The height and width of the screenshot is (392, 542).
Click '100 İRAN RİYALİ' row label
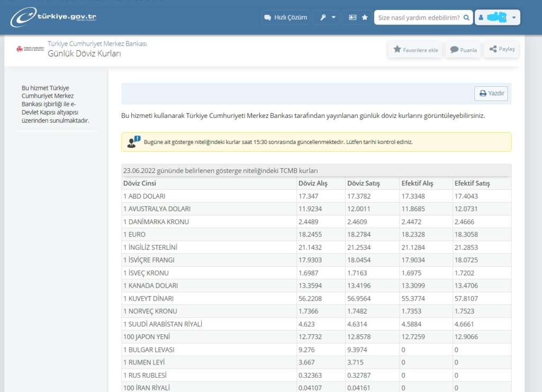[x=147, y=388]
